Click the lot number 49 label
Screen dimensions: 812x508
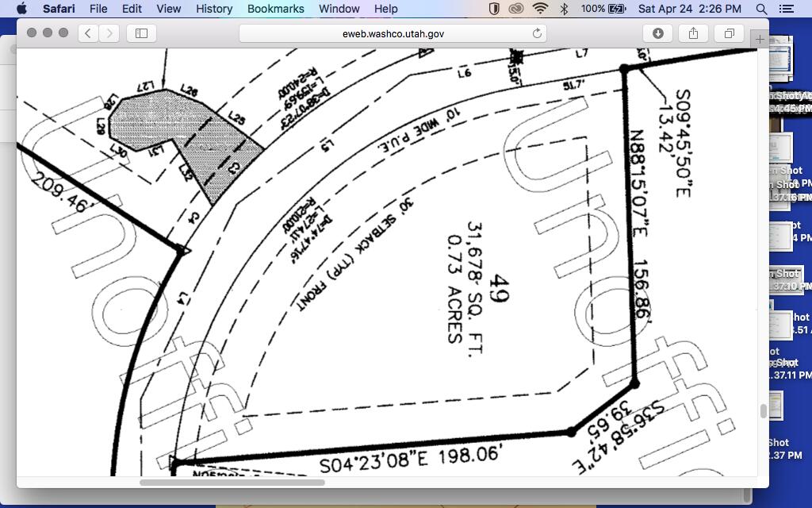500,289
